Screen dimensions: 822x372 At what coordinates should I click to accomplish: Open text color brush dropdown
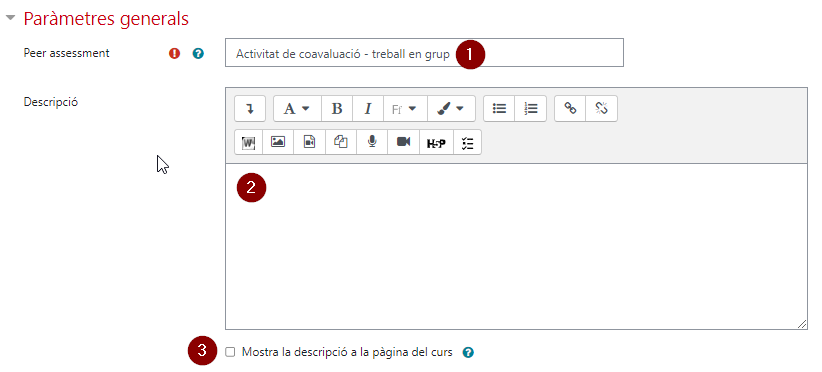[x=451, y=108]
